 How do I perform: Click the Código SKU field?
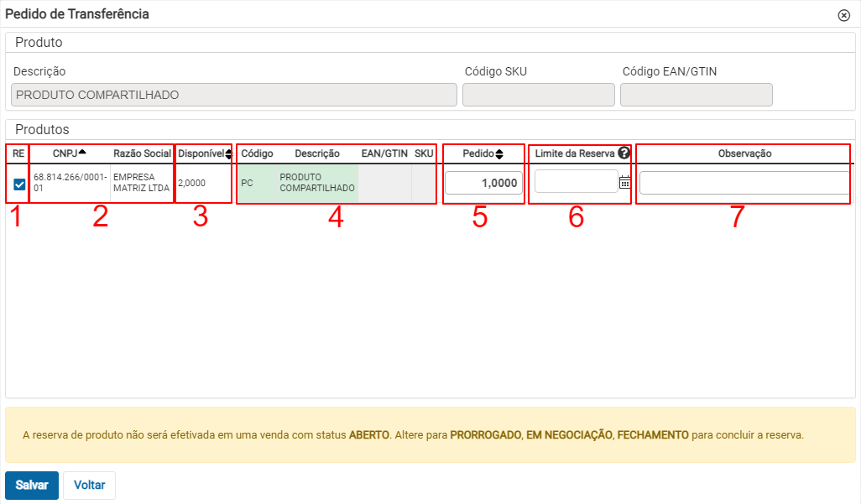click(539, 95)
